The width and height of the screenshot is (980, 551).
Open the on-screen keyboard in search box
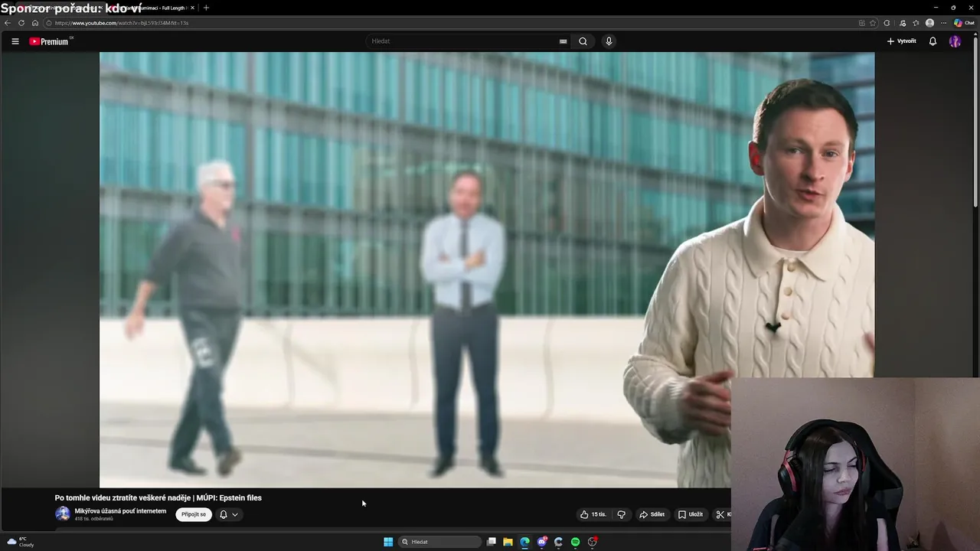coord(563,41)
